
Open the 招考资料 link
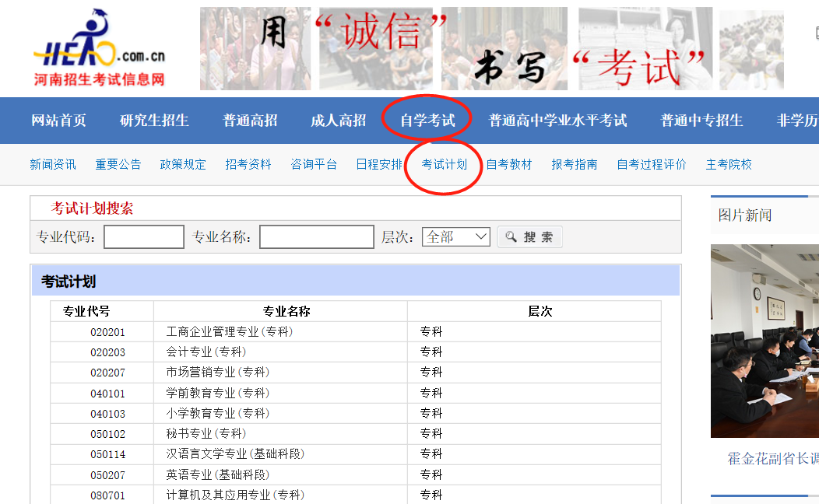pos(248,164)
